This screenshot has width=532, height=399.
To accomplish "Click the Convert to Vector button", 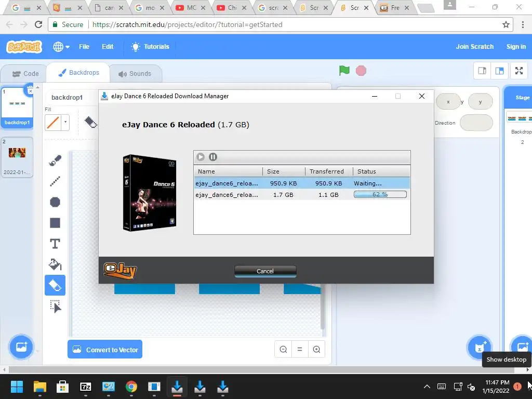I will point(105,350).
